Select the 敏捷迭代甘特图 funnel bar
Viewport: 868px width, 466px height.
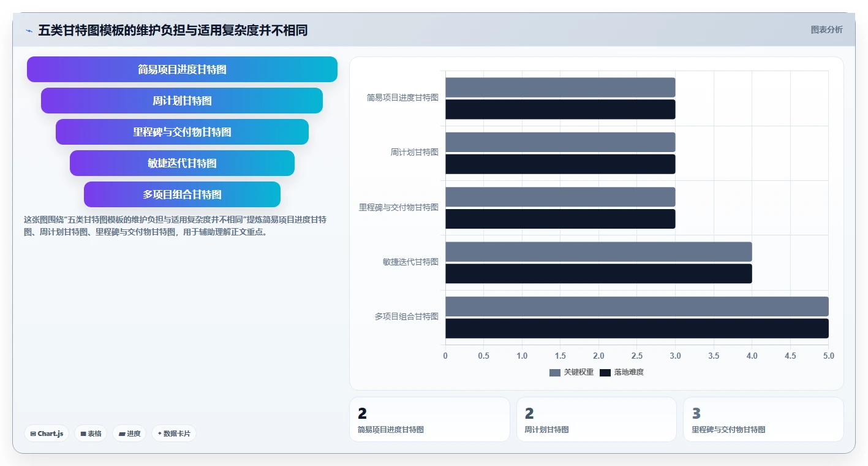[182, 163]
